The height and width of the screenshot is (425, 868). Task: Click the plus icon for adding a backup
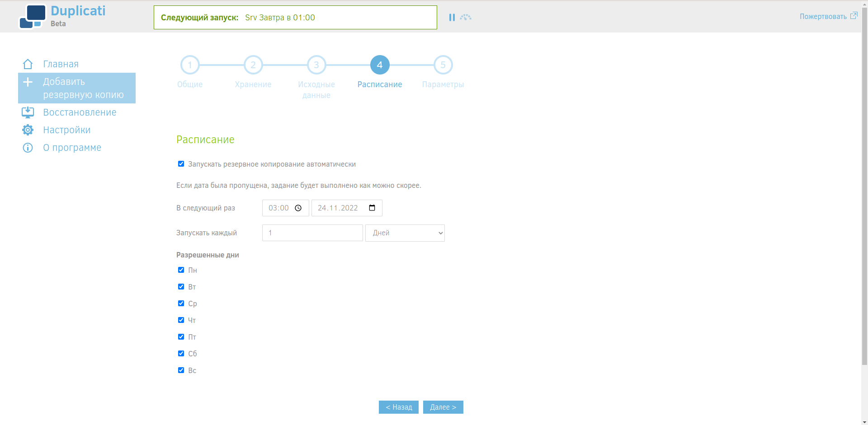click(28, 82)
